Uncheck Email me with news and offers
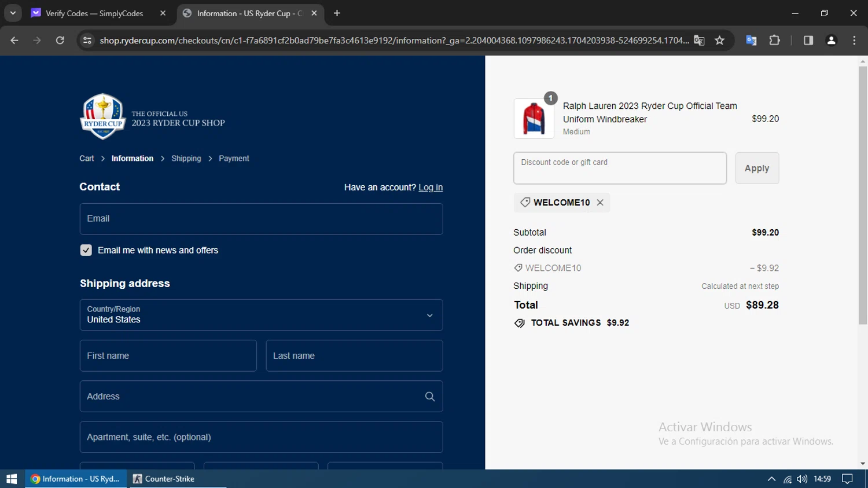 (x=86, y=250)
